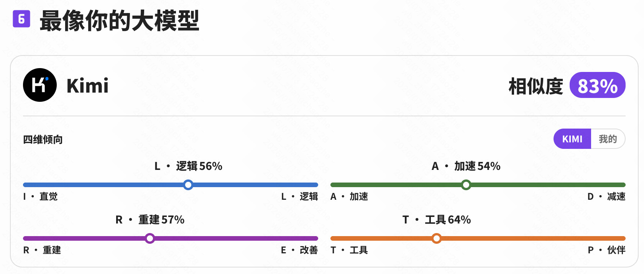
Task: Click the purple 重建 slider handle
Action: pos(150,238)
